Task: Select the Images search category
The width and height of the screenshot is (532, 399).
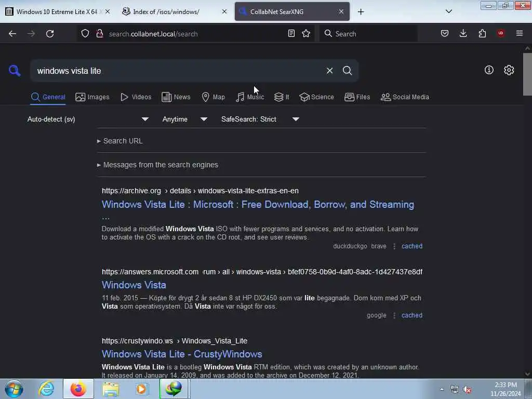Action: 92,97
